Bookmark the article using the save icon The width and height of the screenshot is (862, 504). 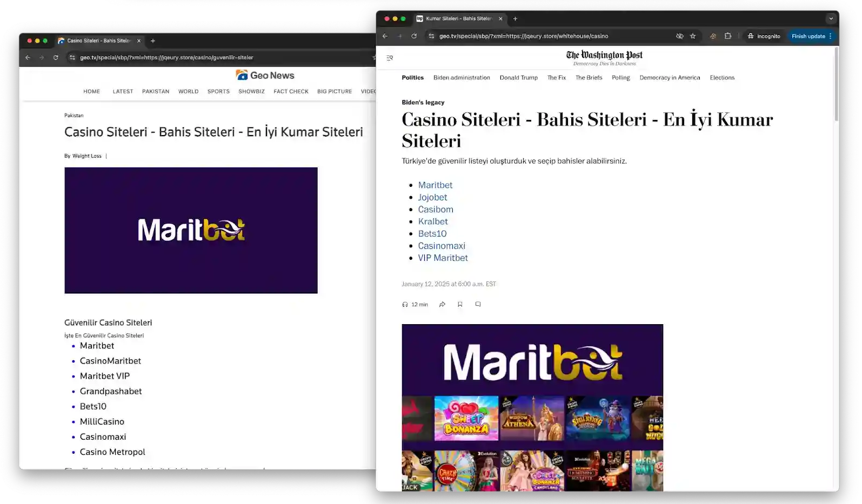(460, 305)
